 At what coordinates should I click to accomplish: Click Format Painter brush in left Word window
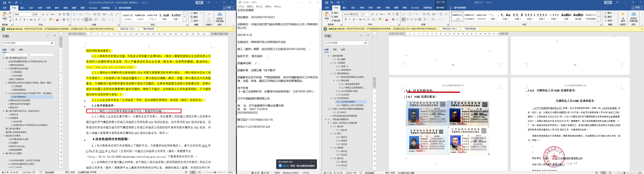pos(10,20)
